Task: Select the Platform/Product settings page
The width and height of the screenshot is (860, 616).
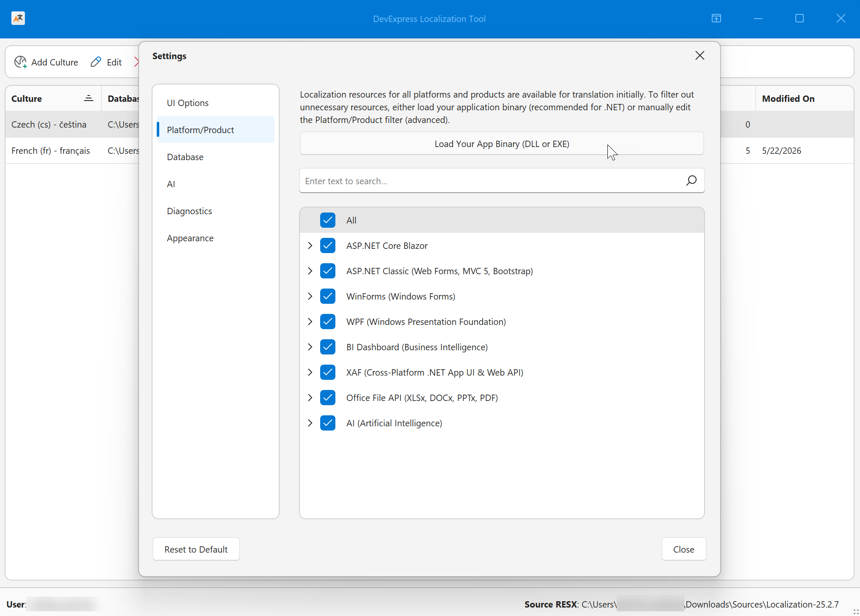Action: click(x=215, y=130)
